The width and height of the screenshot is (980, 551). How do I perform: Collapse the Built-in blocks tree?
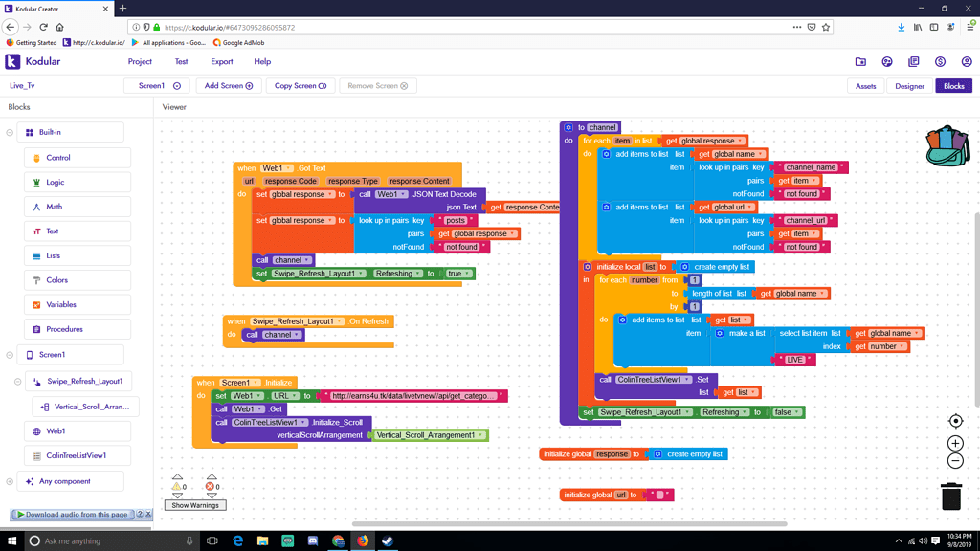pos(10,133)
